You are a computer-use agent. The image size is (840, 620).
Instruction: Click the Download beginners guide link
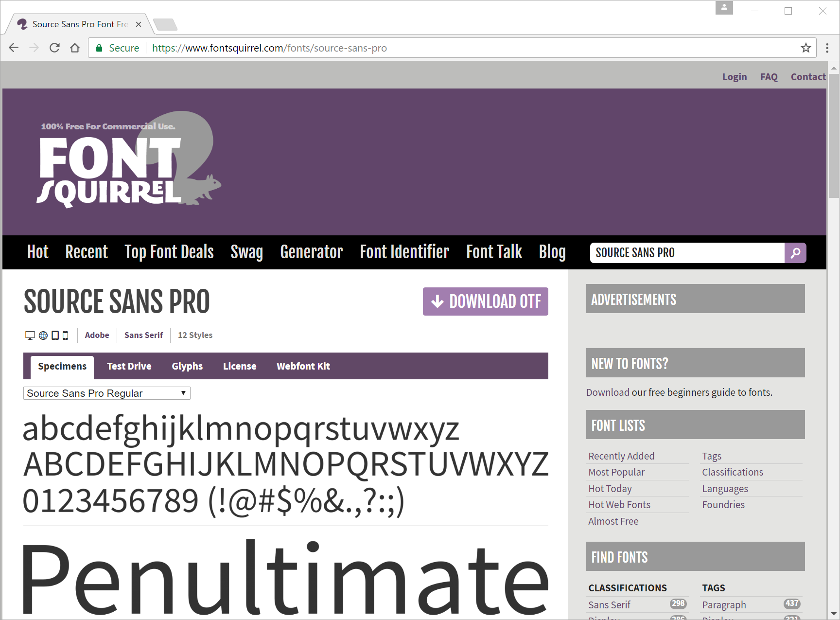(x=608, y=392)
